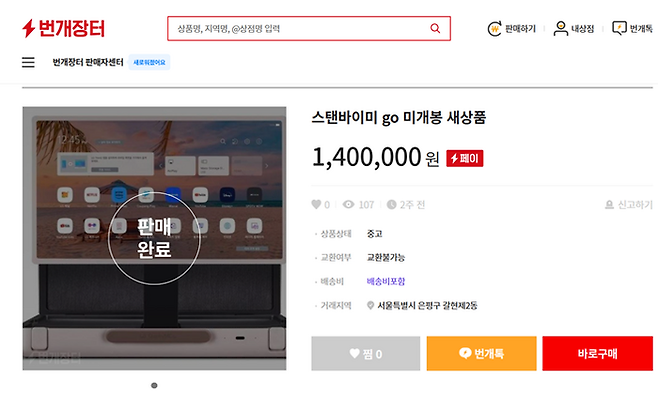658x393 pixels.
Task: Open the 내상점 my shop link
Action: (573, 29)
